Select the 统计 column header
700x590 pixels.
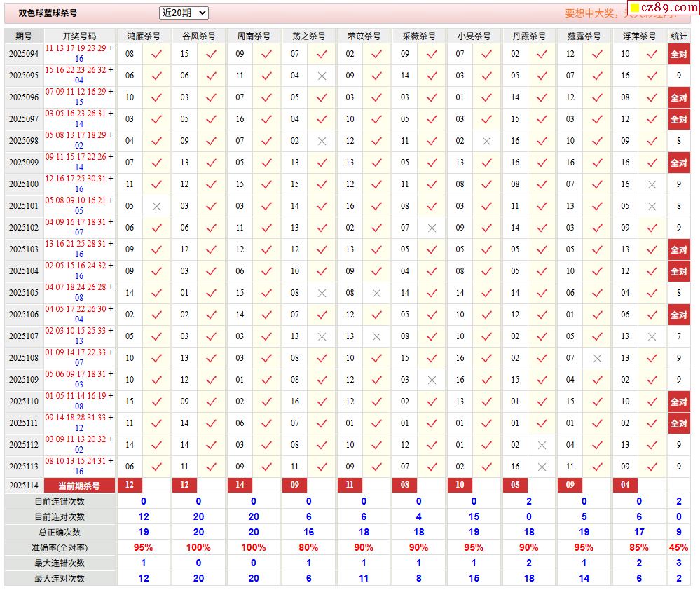pos(678,36)
